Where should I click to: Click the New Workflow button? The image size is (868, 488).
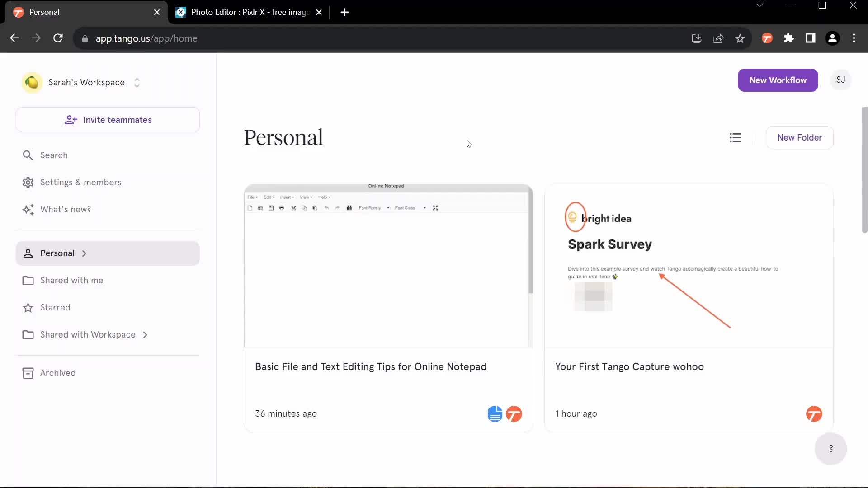click(x=778, y=80)
